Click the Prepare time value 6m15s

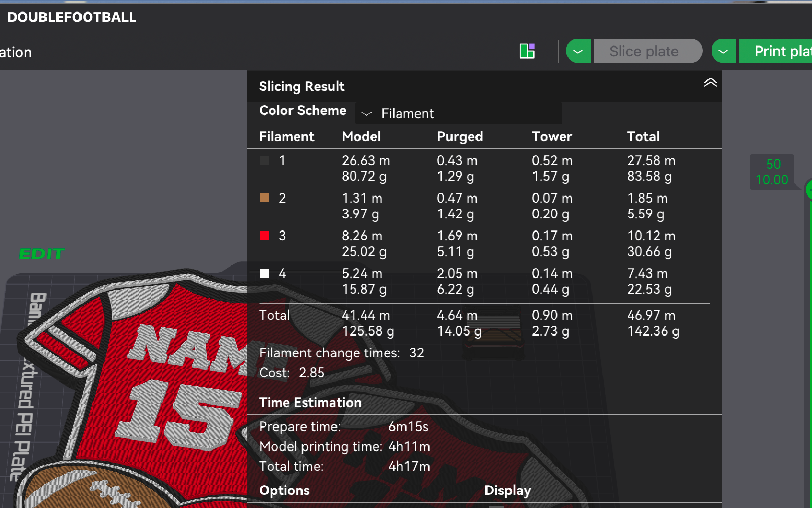409,426
